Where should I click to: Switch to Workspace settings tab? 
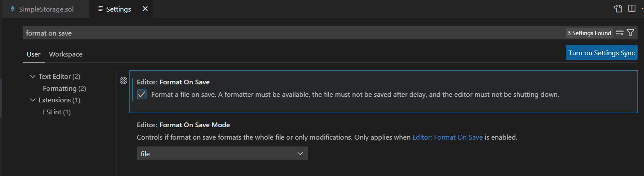(66, 54)
